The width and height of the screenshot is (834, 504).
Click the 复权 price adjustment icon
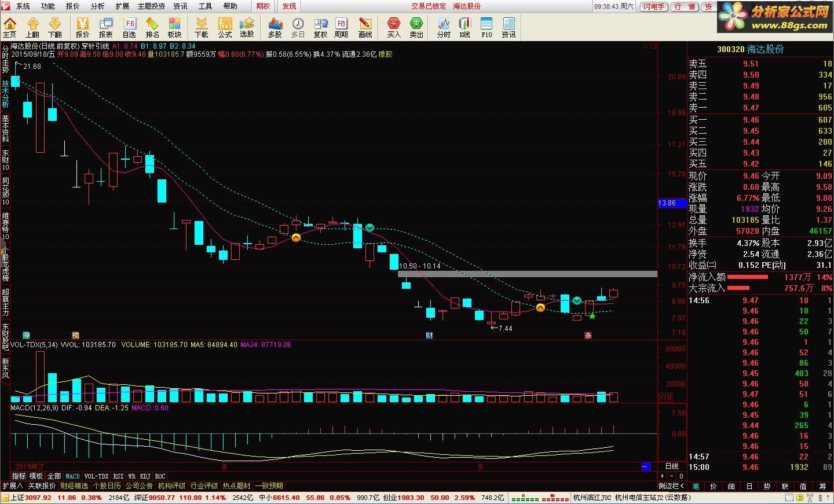320,27
